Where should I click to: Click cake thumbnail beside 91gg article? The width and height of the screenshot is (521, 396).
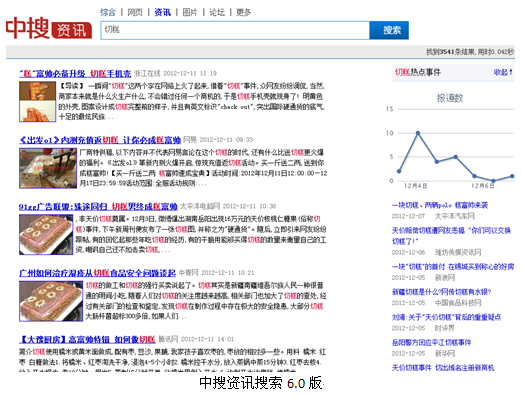[x=46, y=235]
